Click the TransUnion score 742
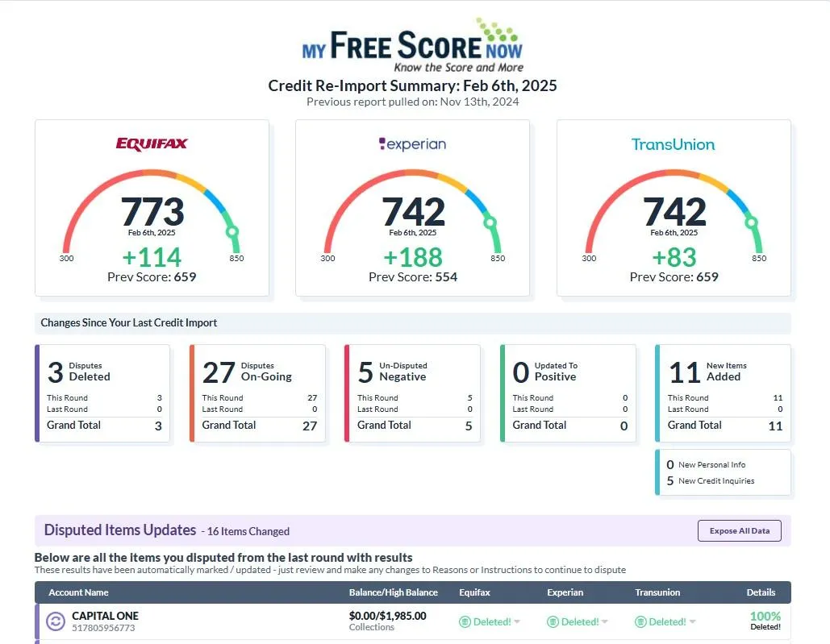Screen dimensions: 830x644 click(675, 211)
